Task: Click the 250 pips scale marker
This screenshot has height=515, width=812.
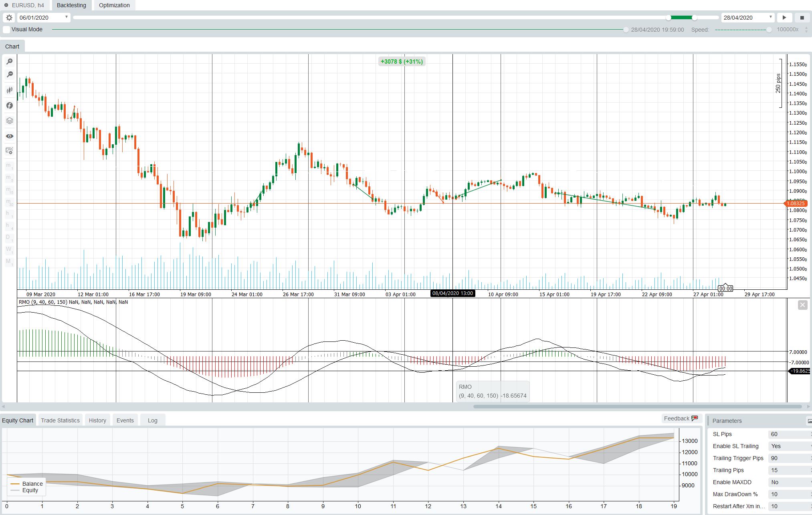Action: [778, 83]
